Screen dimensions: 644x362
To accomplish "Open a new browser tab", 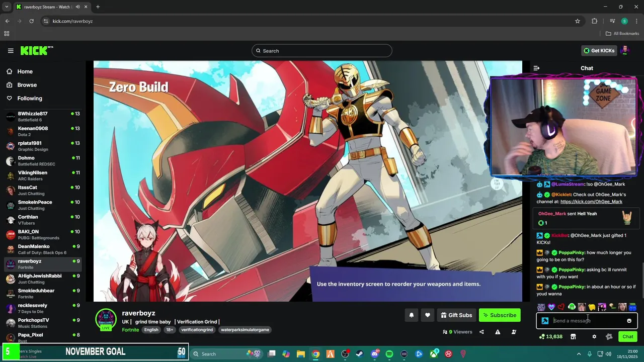I will pos(98,7).
